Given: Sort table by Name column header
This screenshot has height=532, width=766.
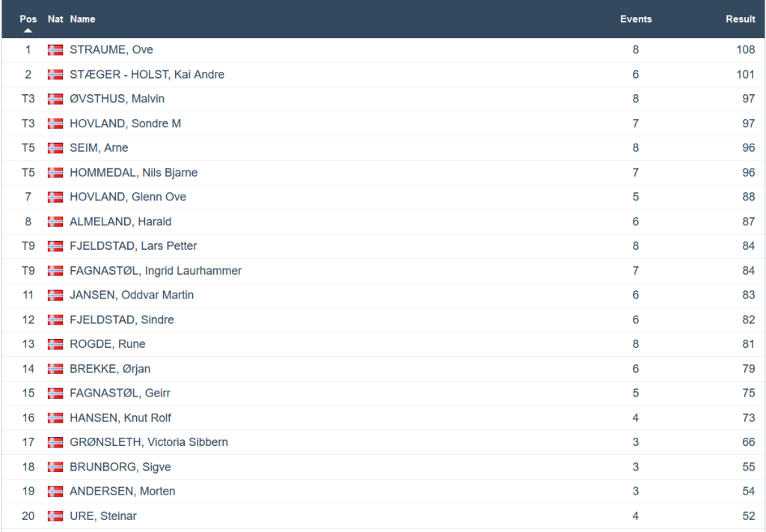Looking at the screenshot, I should 82,19.
